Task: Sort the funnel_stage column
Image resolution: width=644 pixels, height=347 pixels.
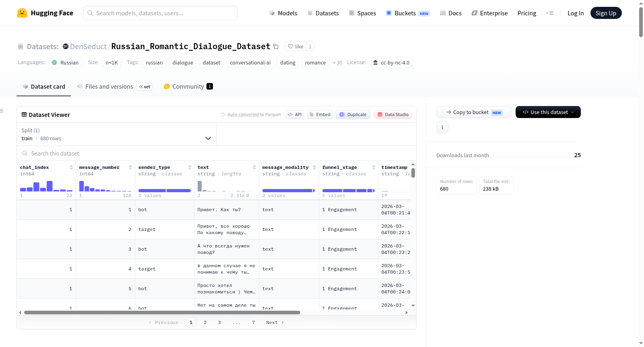Action: click(x=374, y=167)
